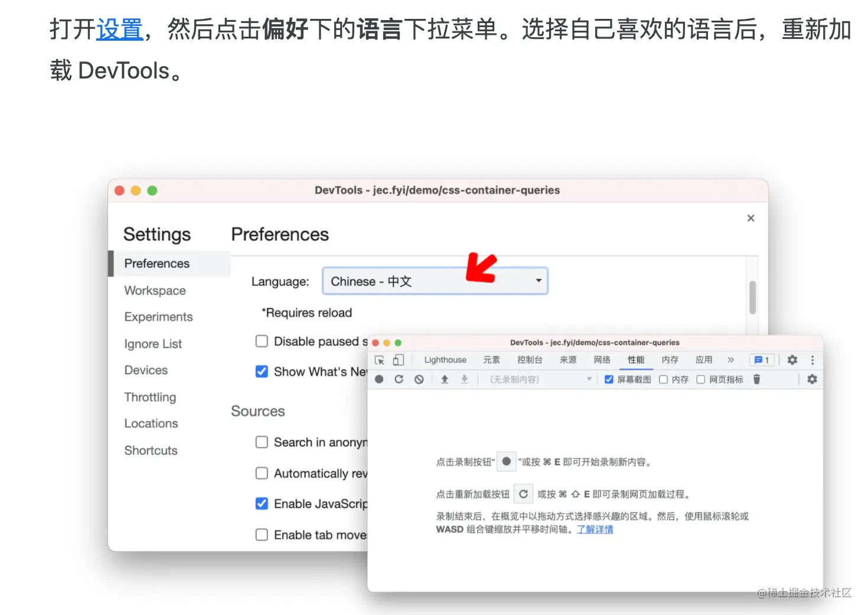Toggle the device toolbar icon
The image size is (868, 615).
[x=399, y=360]
